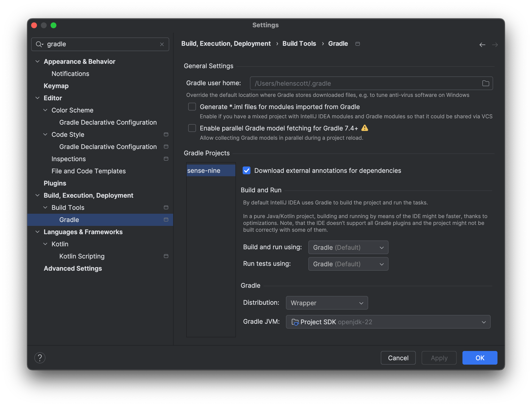532x406 pixels.
Task: Open the Gradle JVM dropdown
Action: point(388,322)
